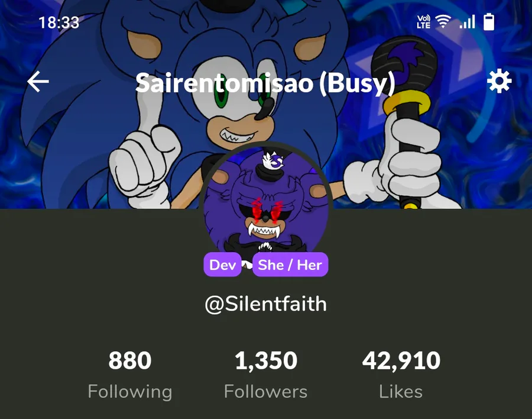Tap the Following label text

(130, 392)
